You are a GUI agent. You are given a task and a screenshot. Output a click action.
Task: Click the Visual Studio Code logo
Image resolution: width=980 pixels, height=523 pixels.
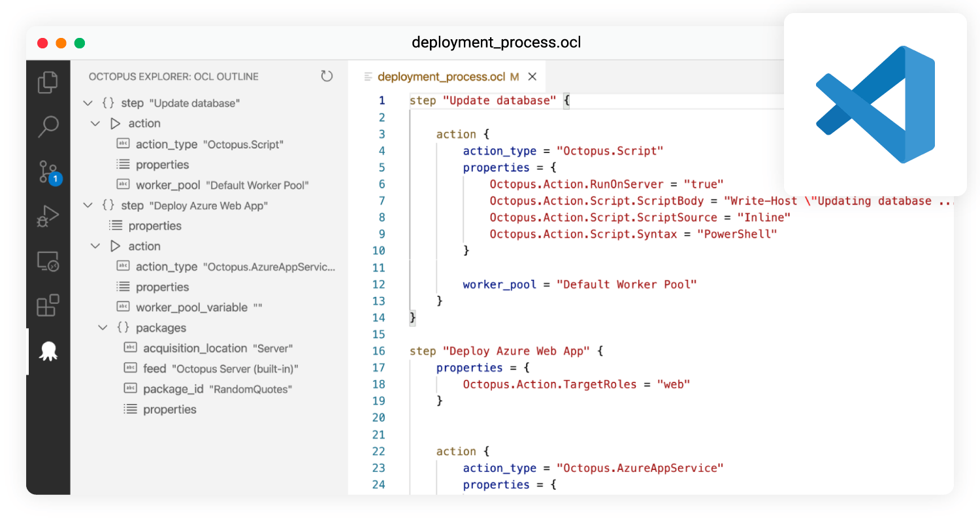click(x=875, y=105)
